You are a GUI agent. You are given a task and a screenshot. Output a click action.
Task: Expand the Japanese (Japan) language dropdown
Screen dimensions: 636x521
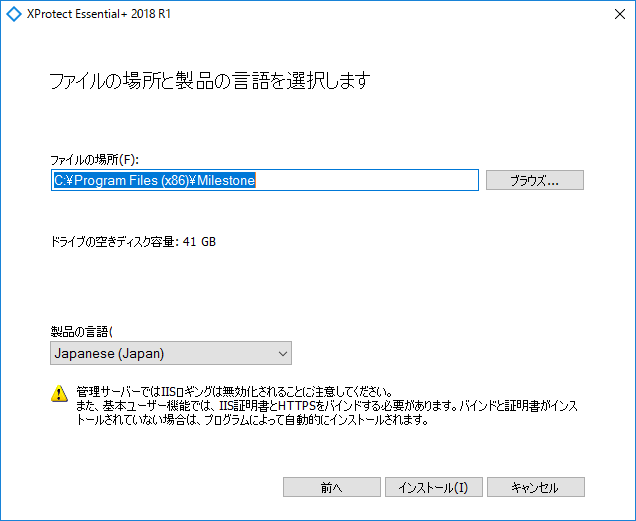coord(171,353)
